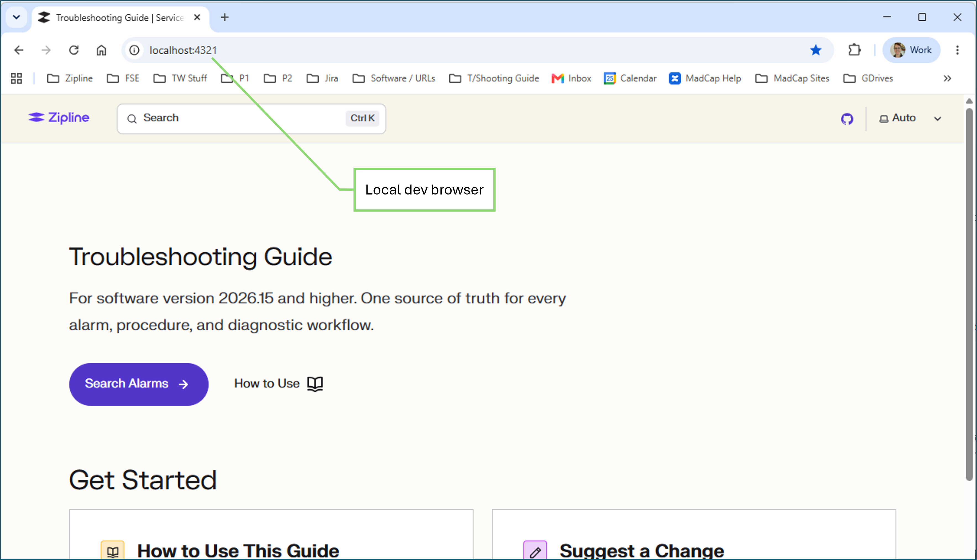Image resolution: width=977 pixels, height=560 pixels.
Task: Open the Apps grid icon in bookmarks bar
Action: pos(16,78)
